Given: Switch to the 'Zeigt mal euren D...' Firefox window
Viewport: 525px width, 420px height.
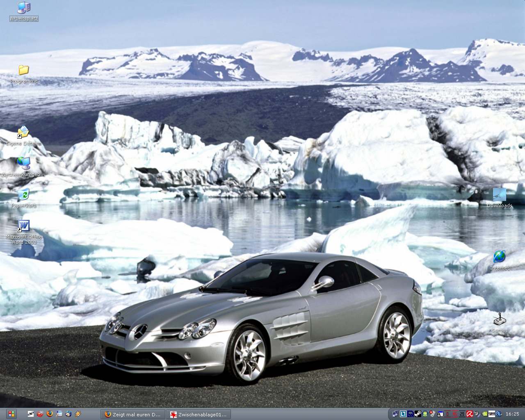Looking at the screenshot, I should (x=133, y=414).
